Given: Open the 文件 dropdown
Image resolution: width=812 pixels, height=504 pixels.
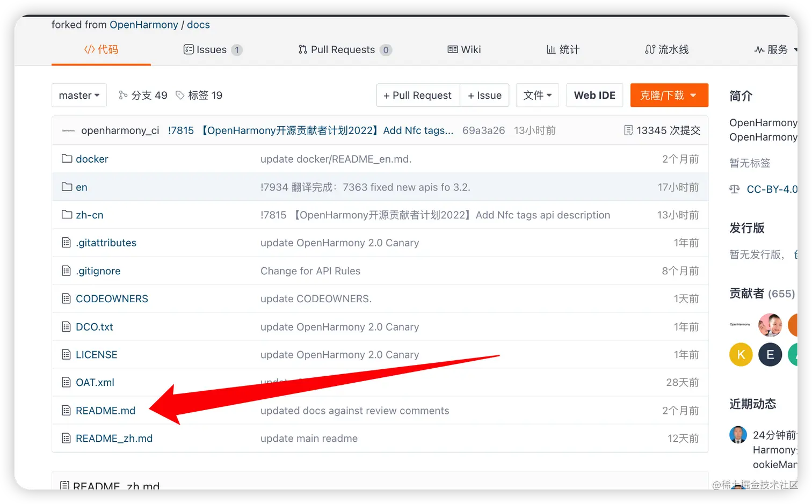Looking at the screenshot, I should [x=537, y=95].
